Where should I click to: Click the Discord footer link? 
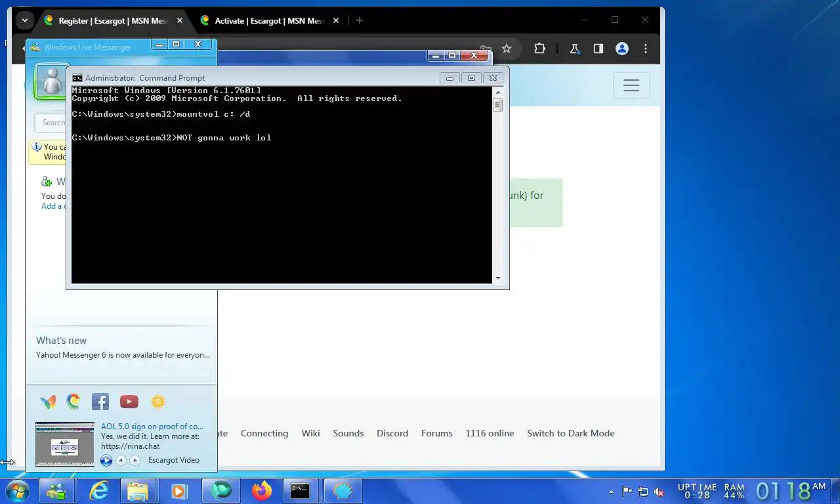click(392, 433)
